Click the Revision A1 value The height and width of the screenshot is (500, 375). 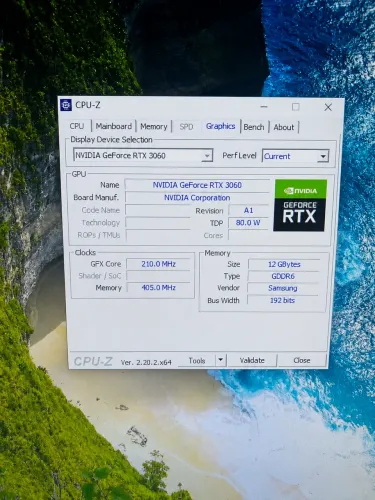pos(248,210)
